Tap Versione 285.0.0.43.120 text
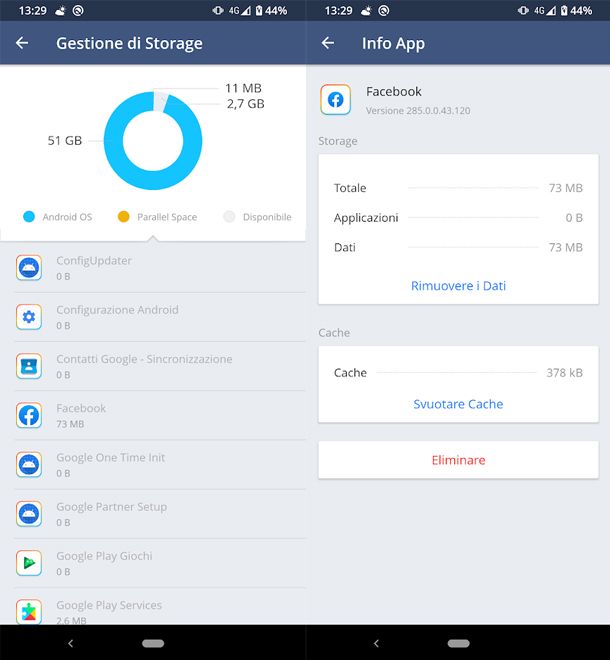The width and height of the screenshot is (610, 660). click(x=418, y=111)
